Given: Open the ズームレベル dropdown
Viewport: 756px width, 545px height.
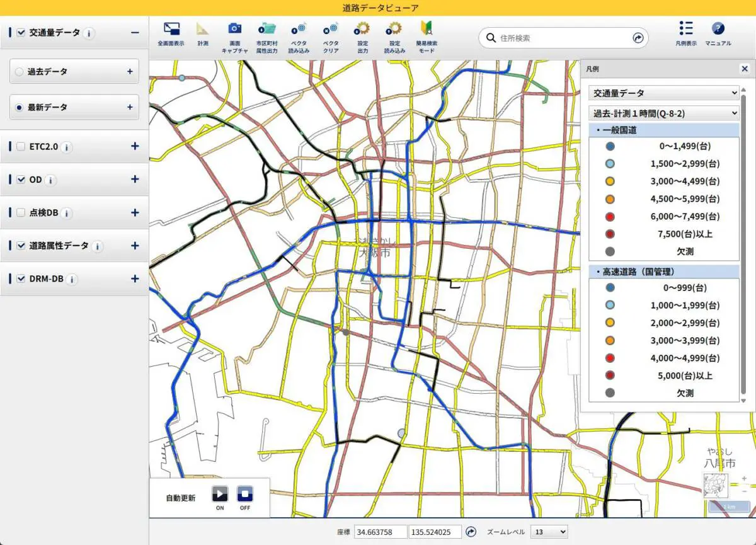Looking at the screenshot, I should (x=549, y=532).
